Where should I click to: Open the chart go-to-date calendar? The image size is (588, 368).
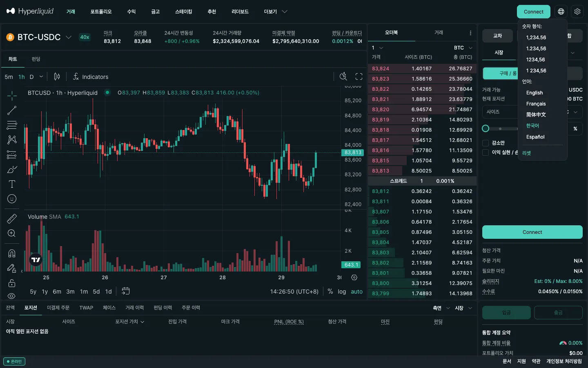pos(126,291)
